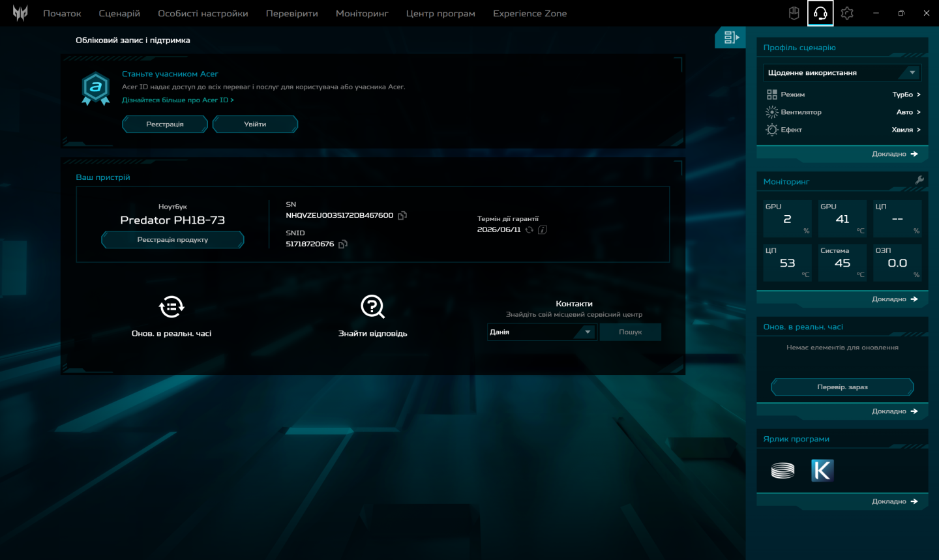Click the Ваш пристрій heading
The width and height of the screenshot is (939, 560).
[103, 177]
